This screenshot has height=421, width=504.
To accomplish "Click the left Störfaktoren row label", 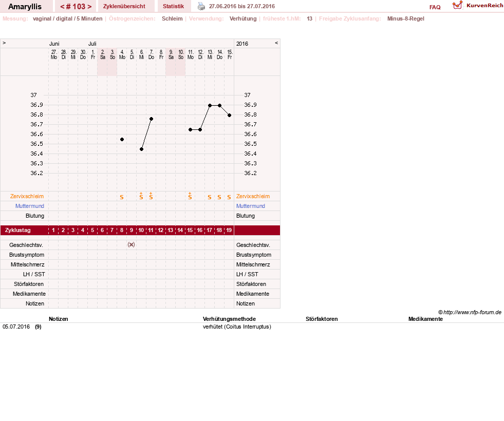I will pyautogui.click(x=29, y=284).
